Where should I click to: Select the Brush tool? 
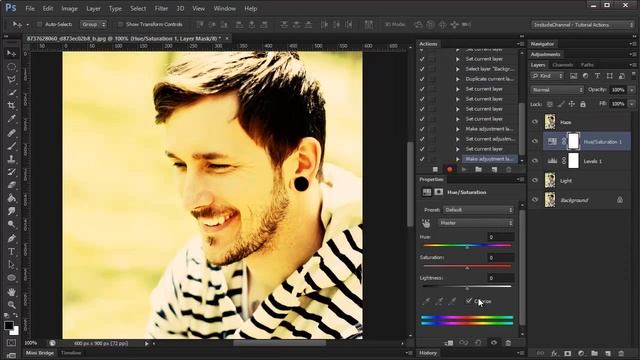coord(11,146)
